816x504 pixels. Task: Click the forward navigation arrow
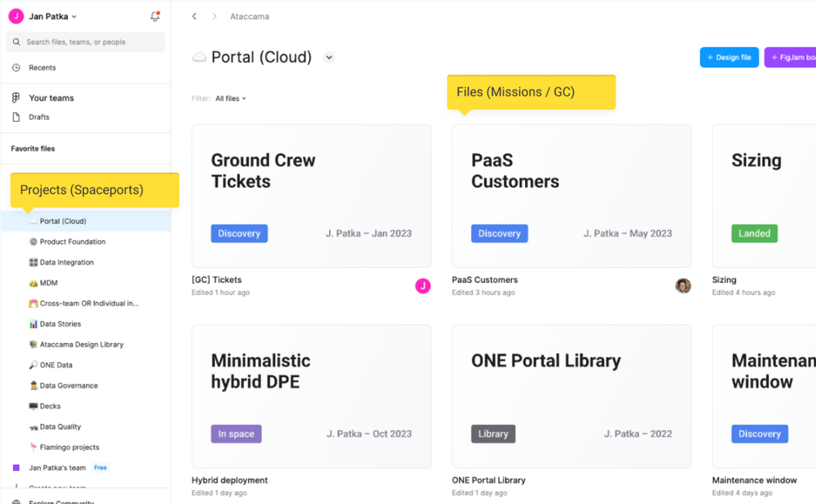tap(214, 16)
